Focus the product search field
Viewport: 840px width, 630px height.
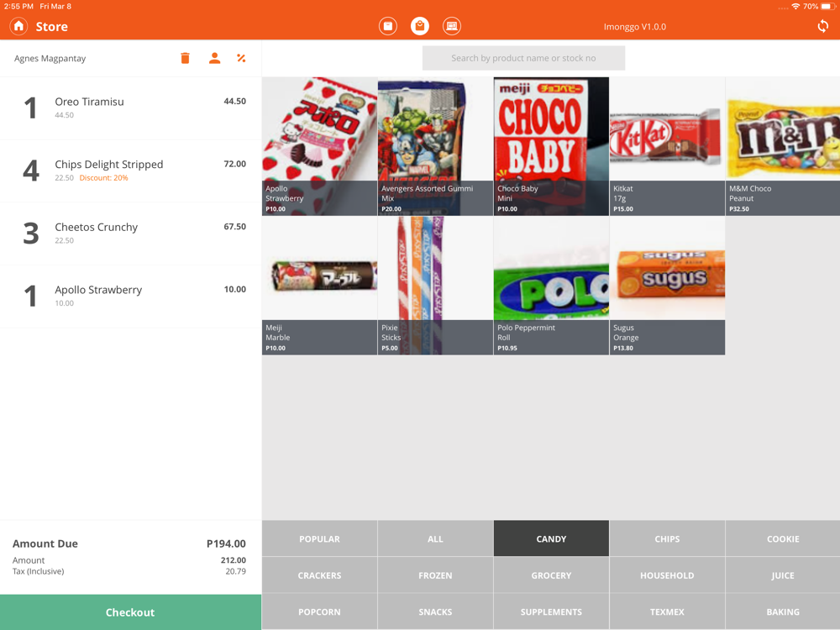point(523,58)
